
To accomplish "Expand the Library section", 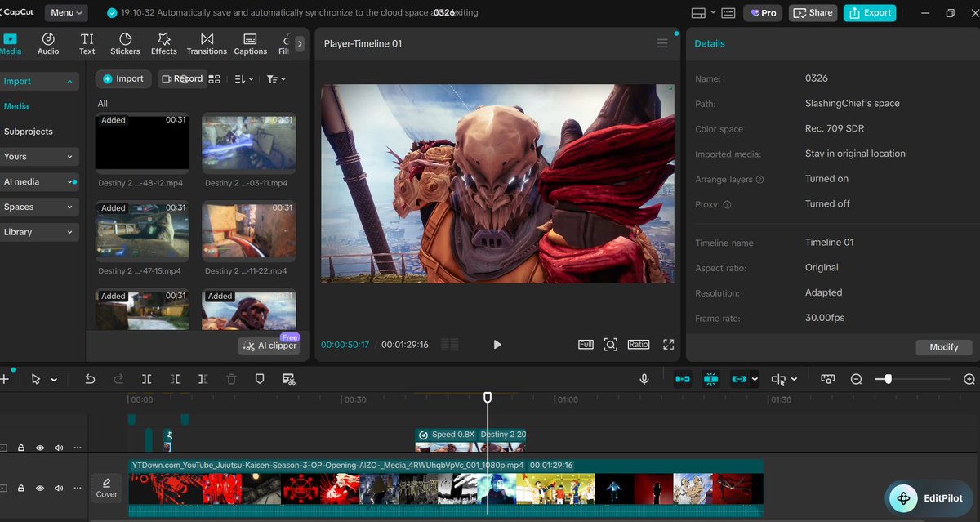I will tap(39, 232).
